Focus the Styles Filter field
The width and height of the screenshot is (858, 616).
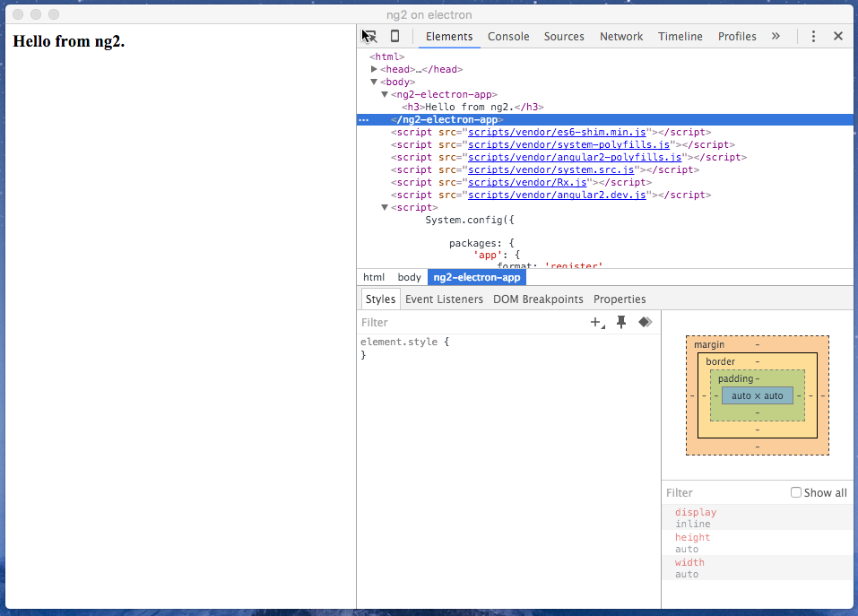(471, 322)
